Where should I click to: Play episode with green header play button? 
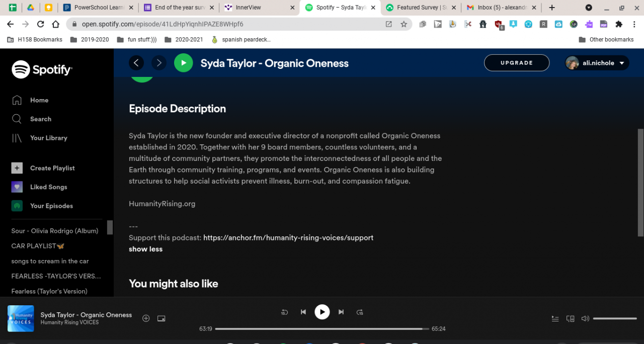click(x=184, y=63)
